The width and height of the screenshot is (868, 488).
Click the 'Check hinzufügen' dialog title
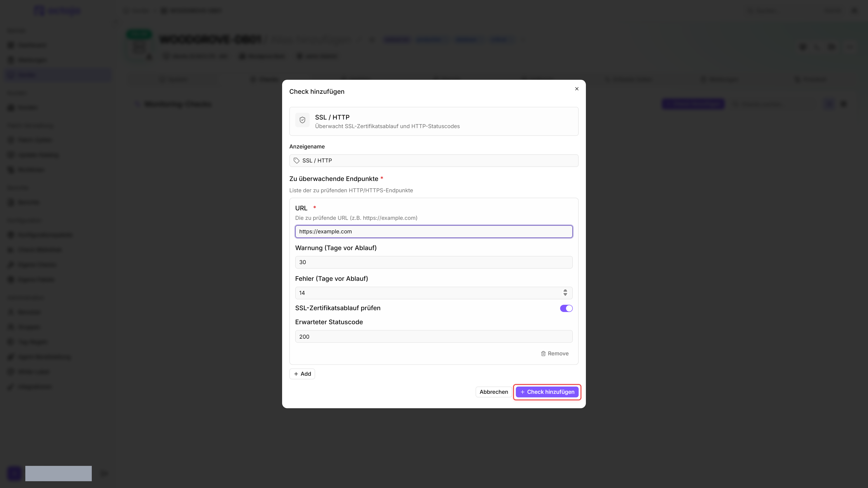[x=317, y=91]
